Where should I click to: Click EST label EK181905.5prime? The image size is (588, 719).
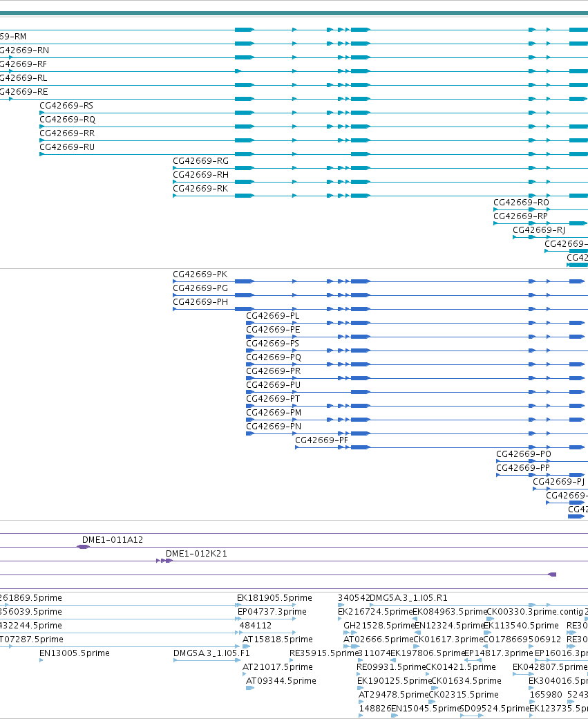point(274,597)
